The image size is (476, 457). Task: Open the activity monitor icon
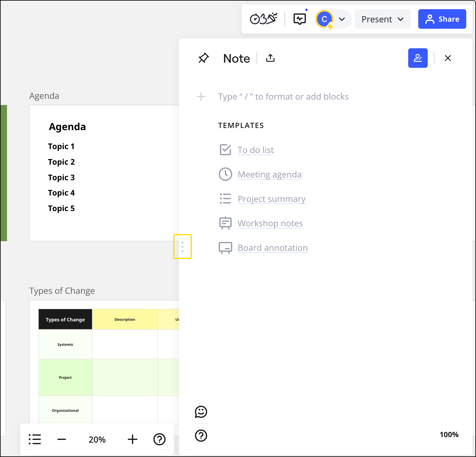(299, 19)
